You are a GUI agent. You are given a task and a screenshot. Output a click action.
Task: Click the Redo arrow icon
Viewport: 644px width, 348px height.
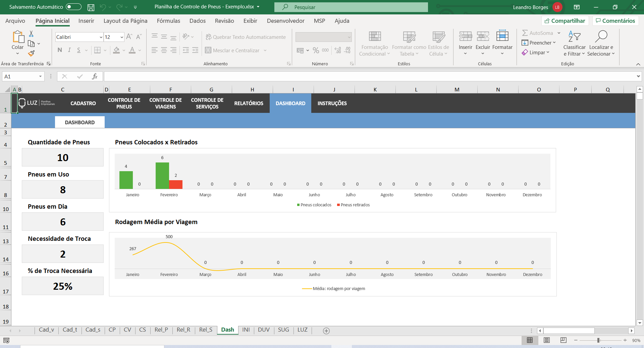click(x=119, y=7)
